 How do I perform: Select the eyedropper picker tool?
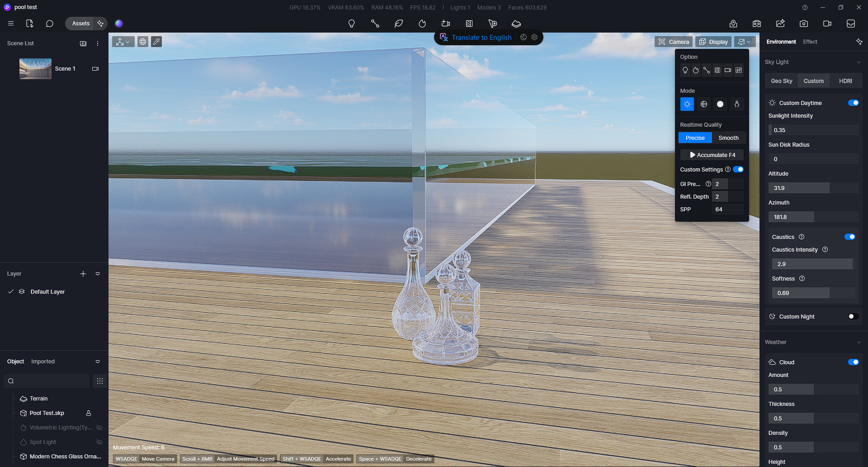[156, 42]
